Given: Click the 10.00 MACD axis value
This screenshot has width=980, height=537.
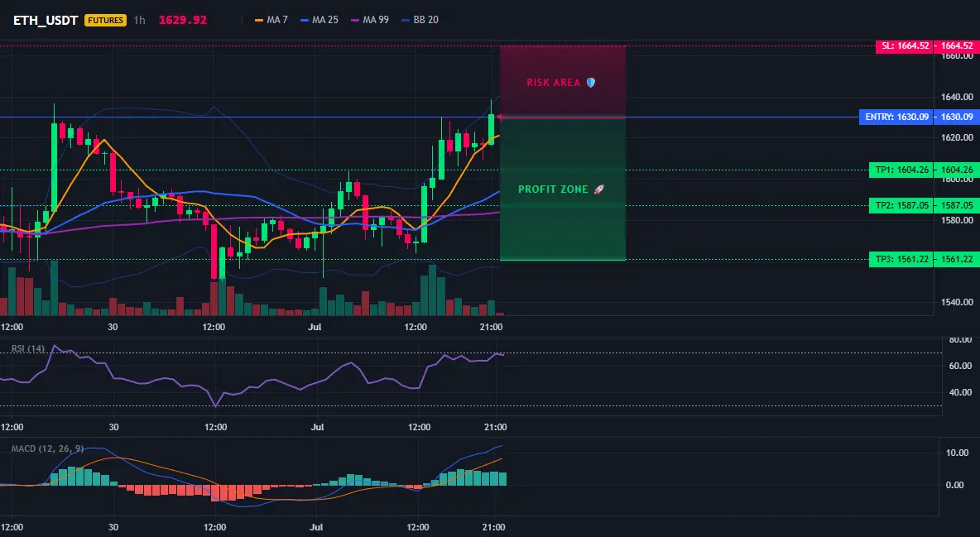Looking at the screenshot, I should 958,453.
